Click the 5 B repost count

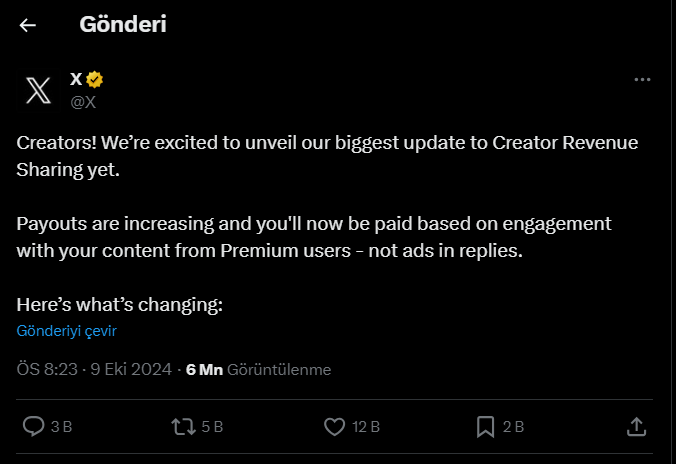pos(212,427)
